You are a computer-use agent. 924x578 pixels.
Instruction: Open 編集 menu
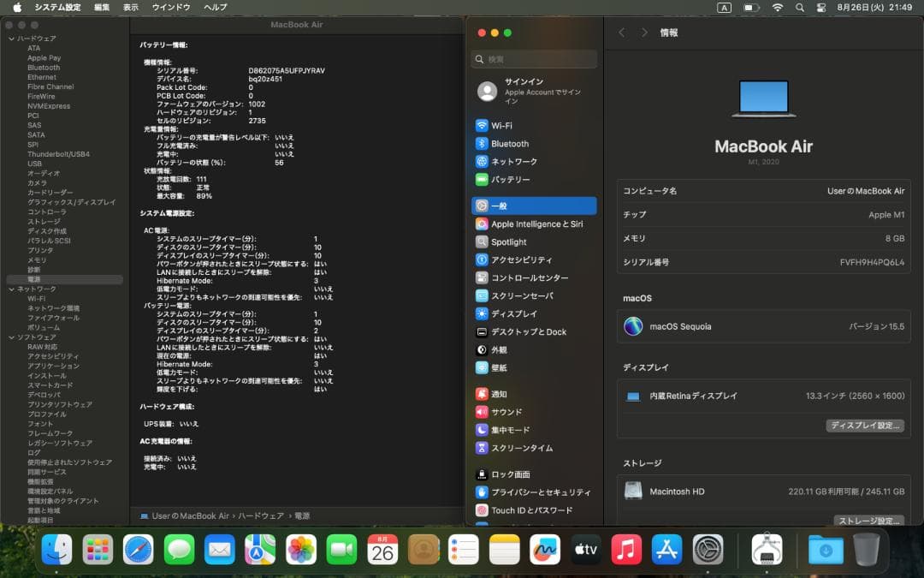pos(101,7)
